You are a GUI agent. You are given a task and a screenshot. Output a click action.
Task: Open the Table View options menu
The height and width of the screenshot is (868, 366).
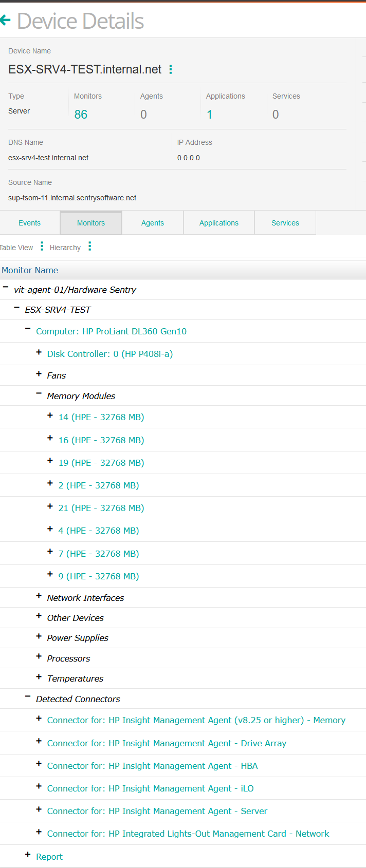pyautogui.click(x=42, y=247)
